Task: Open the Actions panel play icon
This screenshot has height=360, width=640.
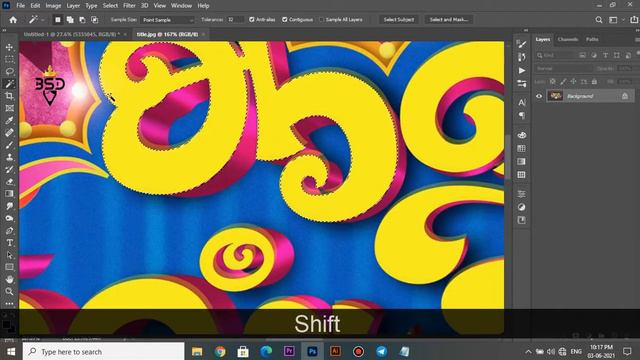Action: click(x=522, y=70)
